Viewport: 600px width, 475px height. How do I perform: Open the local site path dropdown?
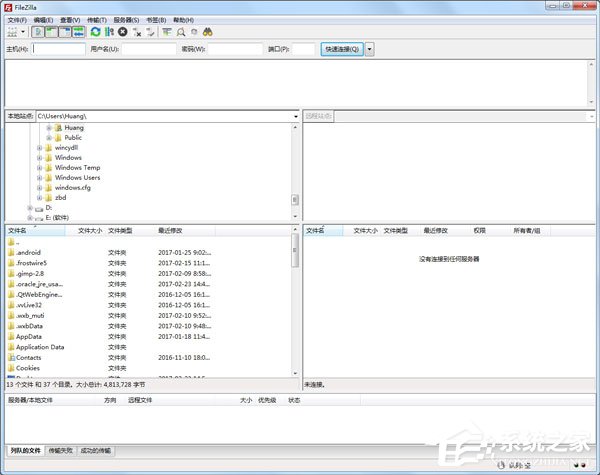[x=296, y=116]
